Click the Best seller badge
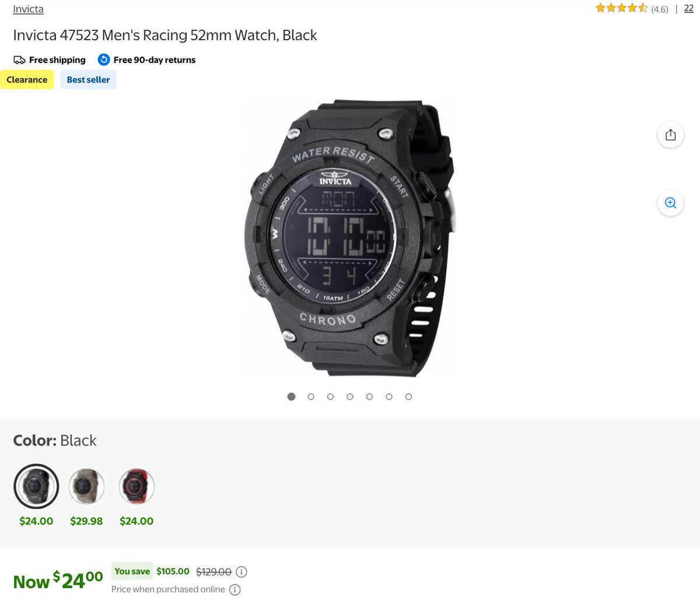 (x=89, y=80)
